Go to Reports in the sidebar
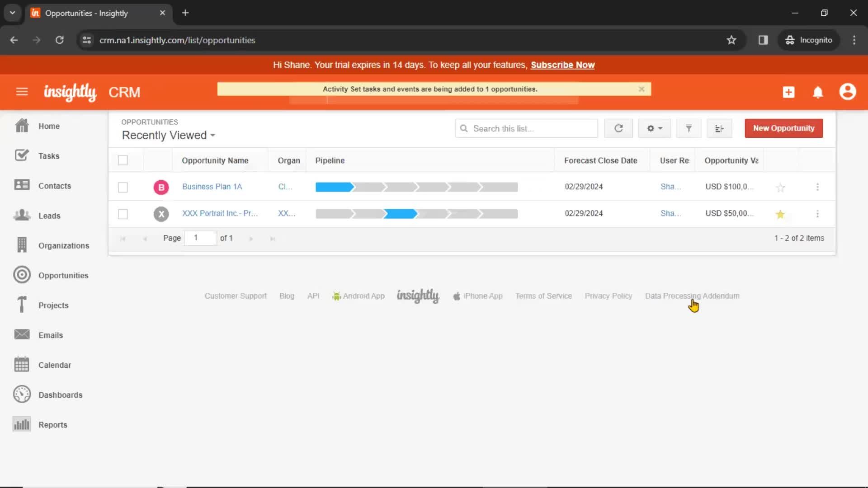Image resolution: width=868 pixels, height=488 pixels. (53, 425)
